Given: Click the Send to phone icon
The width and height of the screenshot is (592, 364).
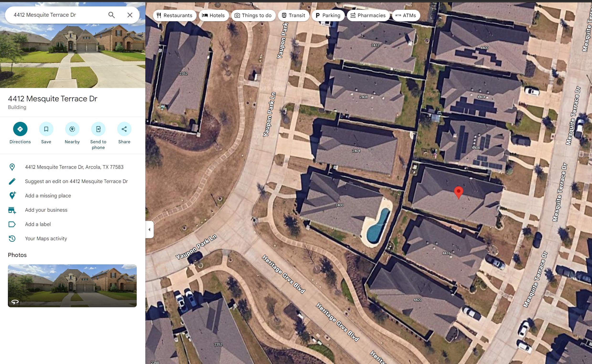Looking at the screenshot, I should (98, 129).
